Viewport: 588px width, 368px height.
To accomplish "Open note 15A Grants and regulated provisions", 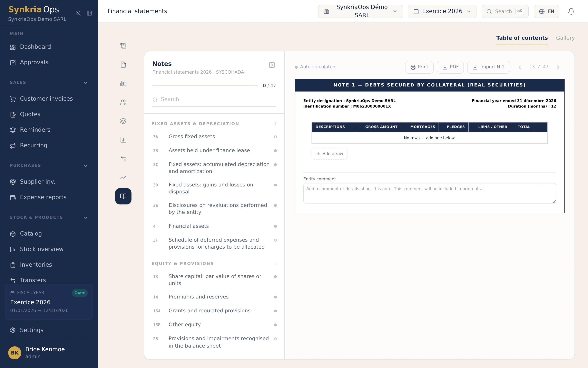I will point(214,311).
